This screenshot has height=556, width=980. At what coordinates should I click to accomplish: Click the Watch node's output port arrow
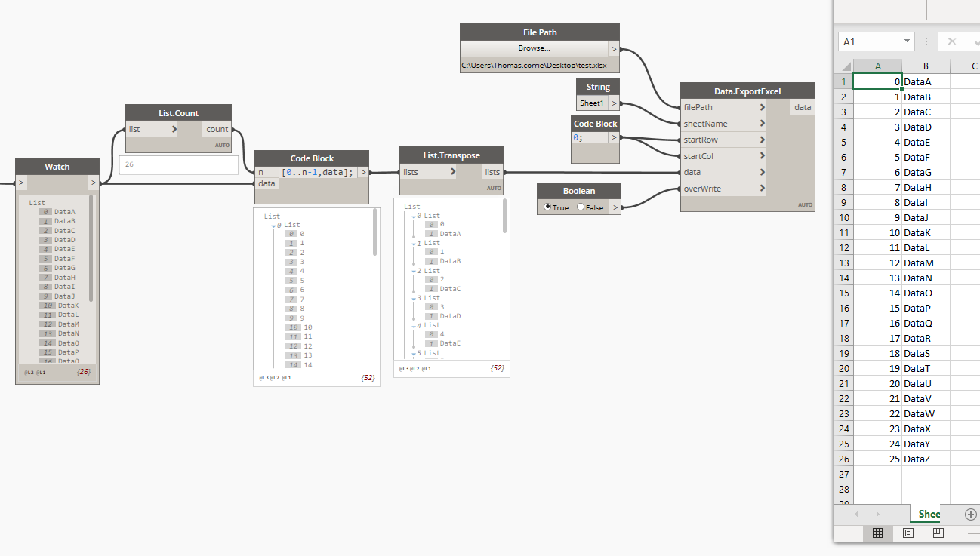point(94,183)
